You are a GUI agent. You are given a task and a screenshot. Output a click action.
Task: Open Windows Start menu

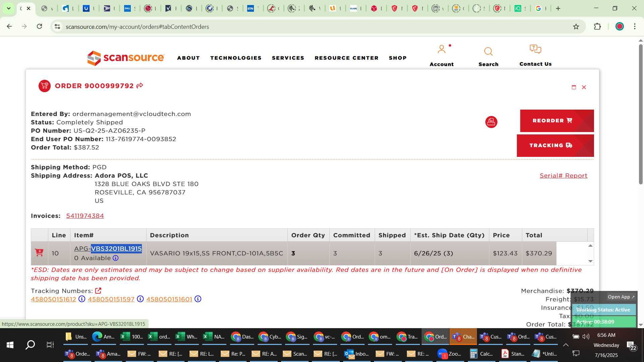tap(10, 345)
